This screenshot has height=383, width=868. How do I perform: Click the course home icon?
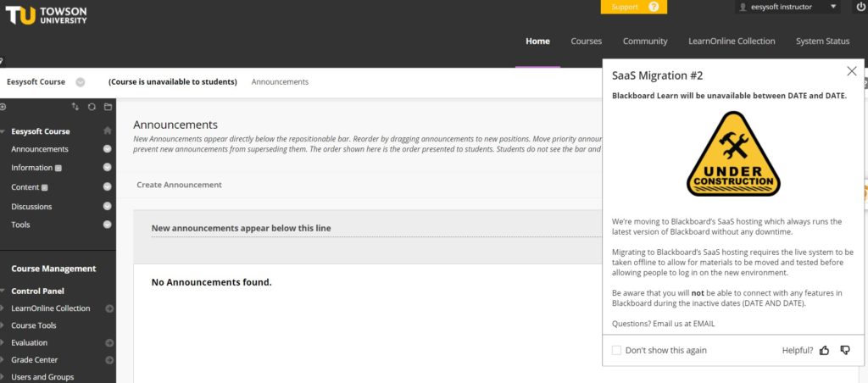(x=108, y=131)
